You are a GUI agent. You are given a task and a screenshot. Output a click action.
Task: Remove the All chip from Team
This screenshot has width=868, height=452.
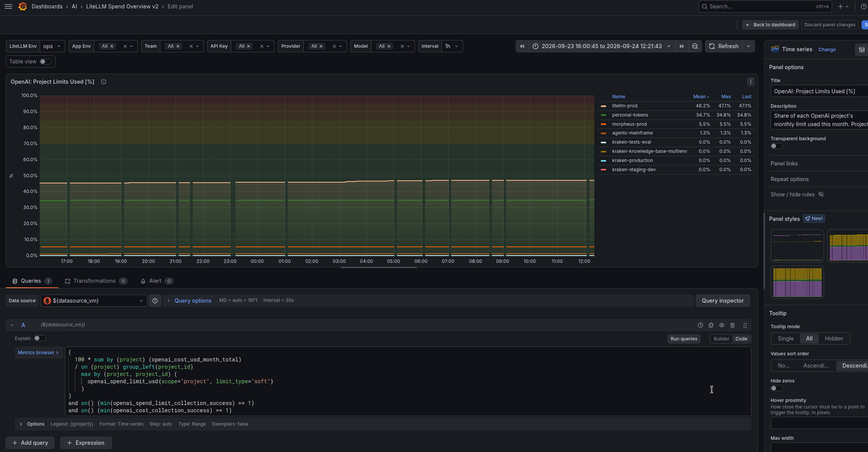coord(178,46)
